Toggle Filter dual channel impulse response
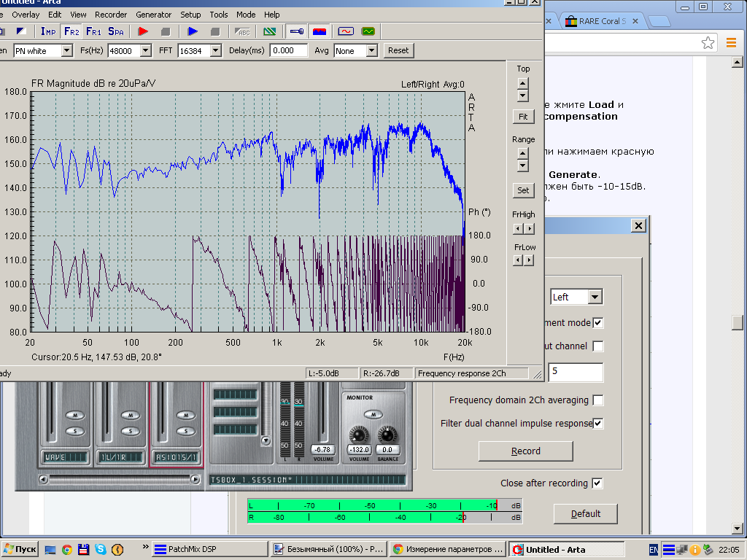The width and height of the screenshot is (747, 560). click(x=598, y=424)
